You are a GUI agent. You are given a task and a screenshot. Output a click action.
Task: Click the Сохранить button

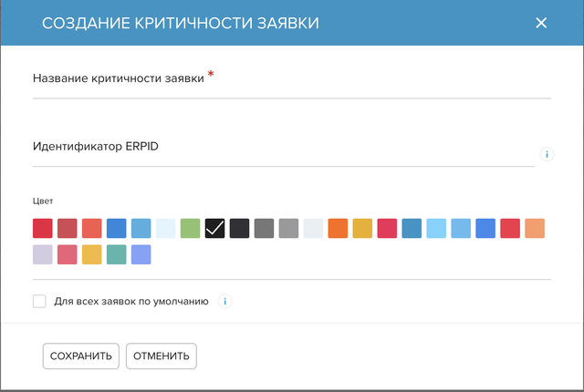pyautogui.click(x=81, y=356)
